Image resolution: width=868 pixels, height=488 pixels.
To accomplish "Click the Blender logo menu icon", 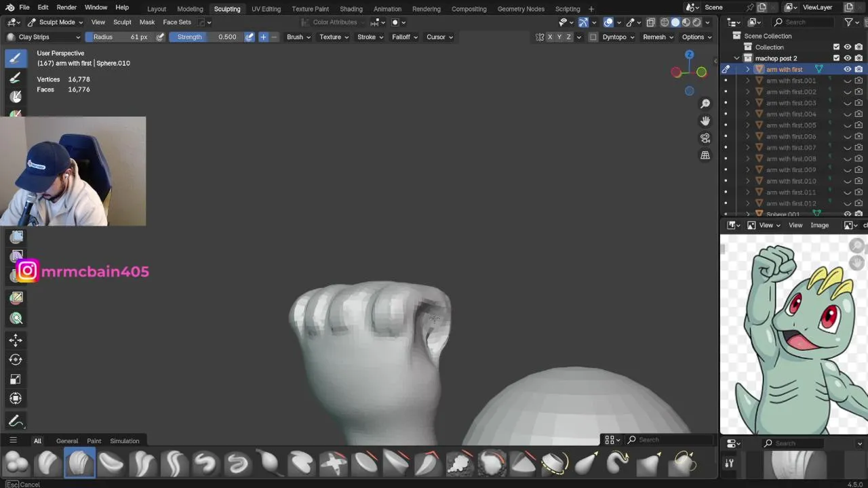I will tap(9, 7).
